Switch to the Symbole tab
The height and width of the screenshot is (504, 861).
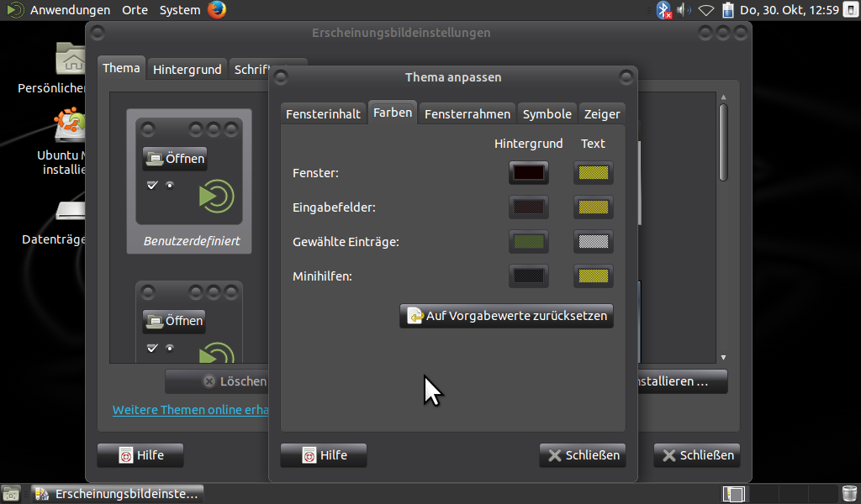(x=547, y=114)
